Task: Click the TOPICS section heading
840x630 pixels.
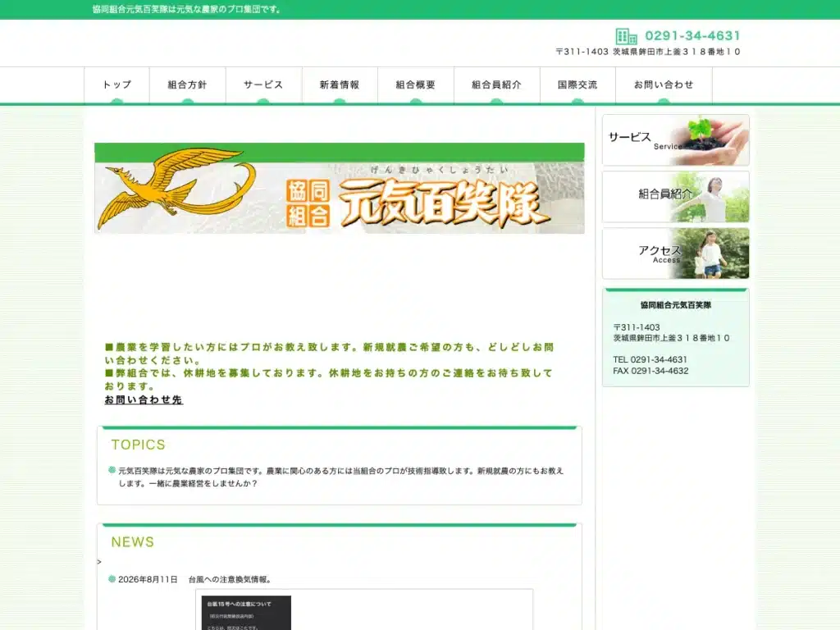Action: [138, 445]
